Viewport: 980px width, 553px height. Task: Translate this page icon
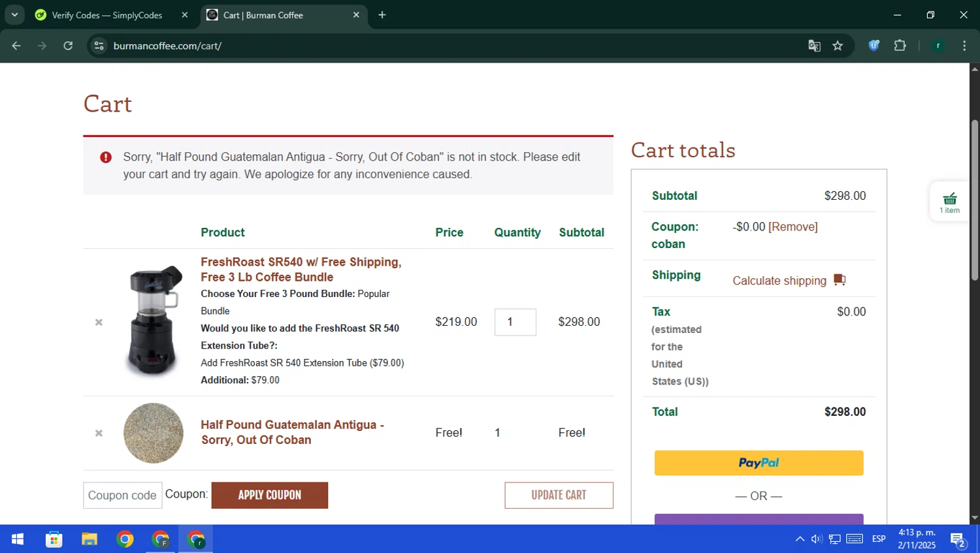pos(814,46)
